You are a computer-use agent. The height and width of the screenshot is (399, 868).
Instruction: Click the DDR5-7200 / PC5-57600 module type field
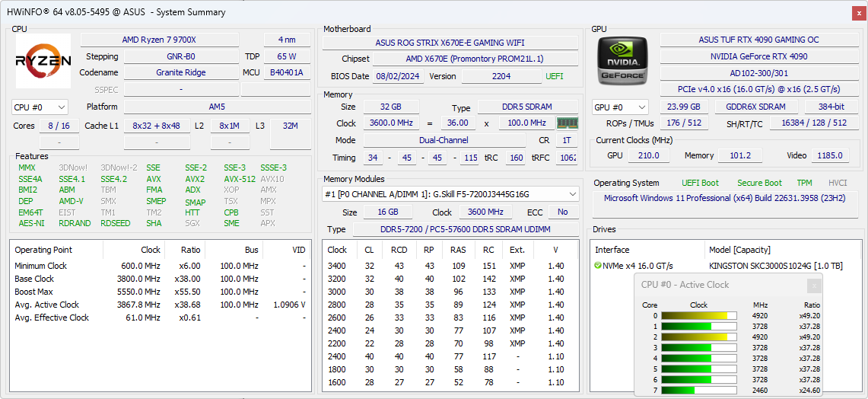(x=466, y=229)
